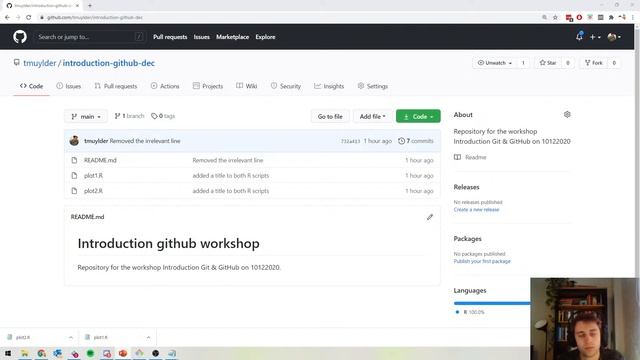Open the user avatar menu
This screenshot has width=640, height=360.
[x=614, y=37]
